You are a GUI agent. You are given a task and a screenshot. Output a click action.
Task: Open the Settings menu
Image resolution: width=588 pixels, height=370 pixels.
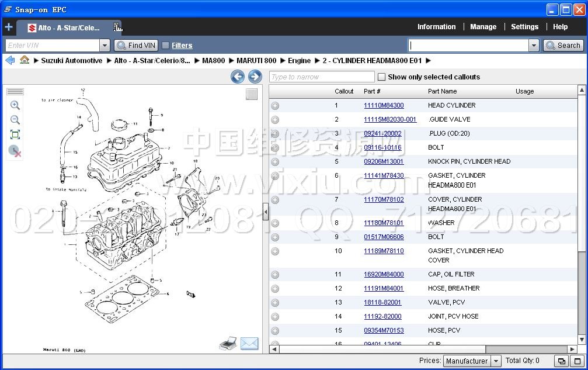click(x=524, y=27)
